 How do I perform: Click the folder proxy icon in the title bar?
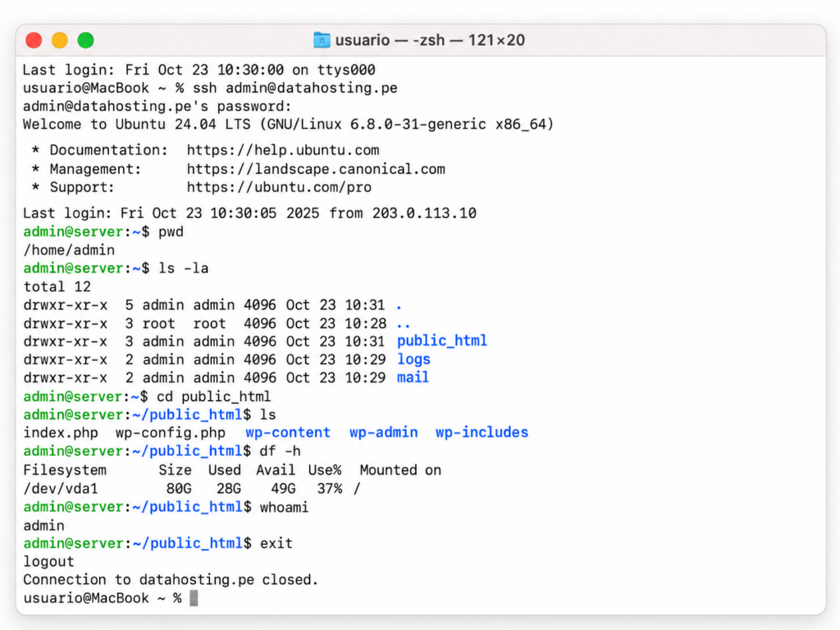click(x=322, y=40)
